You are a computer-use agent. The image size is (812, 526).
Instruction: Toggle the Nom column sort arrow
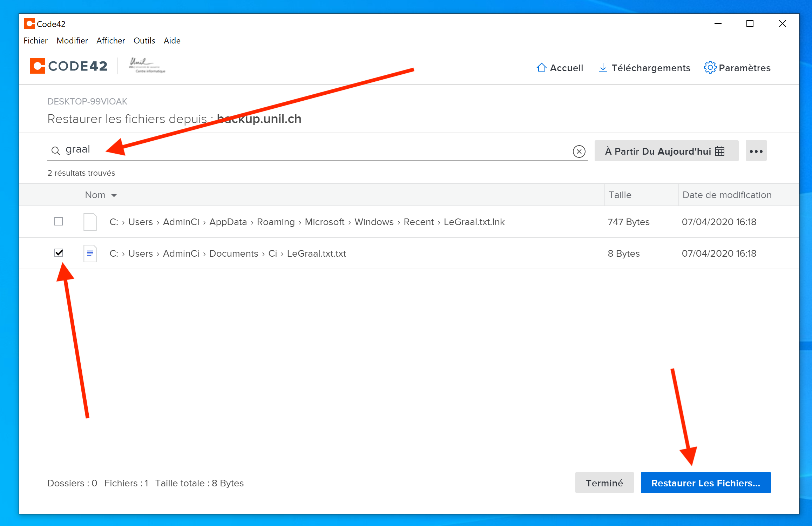[x=114, y=195]
